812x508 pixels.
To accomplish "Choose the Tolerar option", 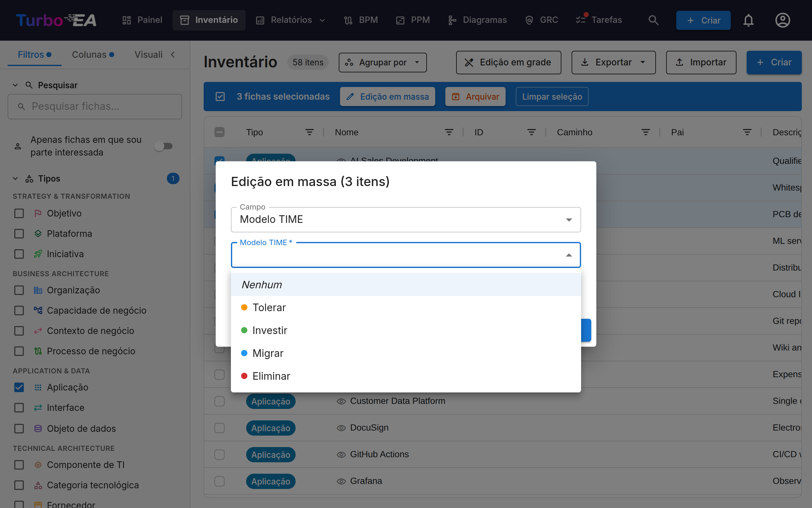I will 406,307.
